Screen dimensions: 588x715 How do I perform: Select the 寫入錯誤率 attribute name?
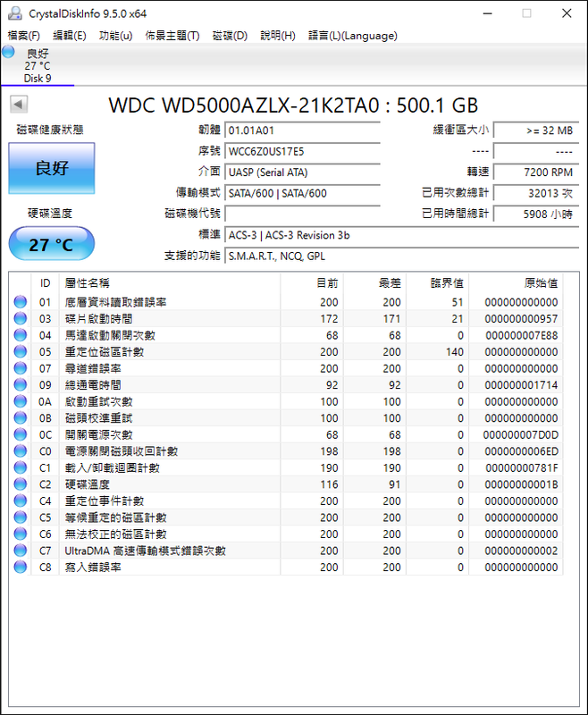pos(93,567)
